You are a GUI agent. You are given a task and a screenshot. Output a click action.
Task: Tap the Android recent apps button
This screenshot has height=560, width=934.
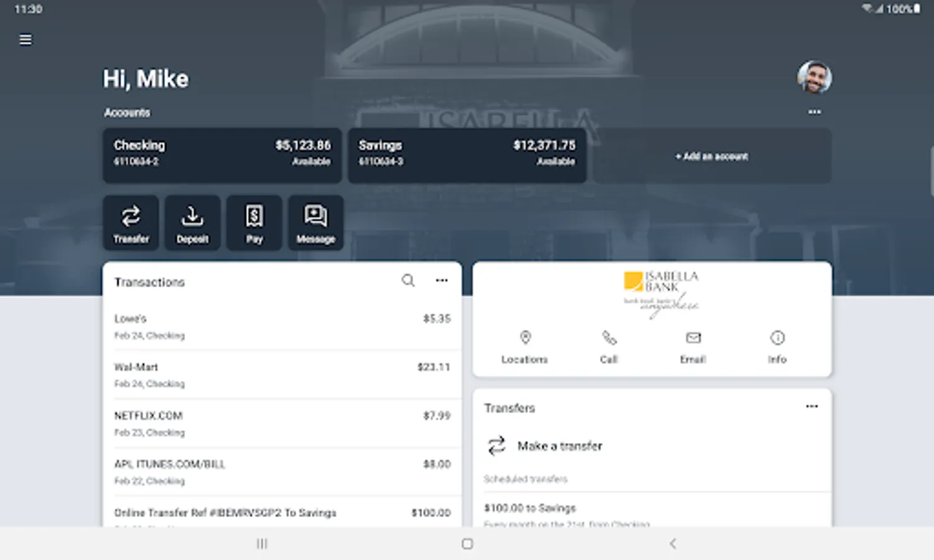262,544
